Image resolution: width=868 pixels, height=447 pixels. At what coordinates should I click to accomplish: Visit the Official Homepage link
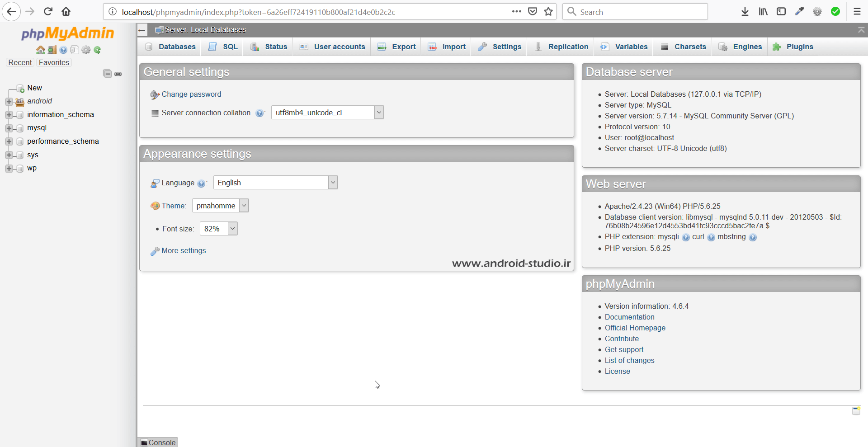(x=635, y=328)
